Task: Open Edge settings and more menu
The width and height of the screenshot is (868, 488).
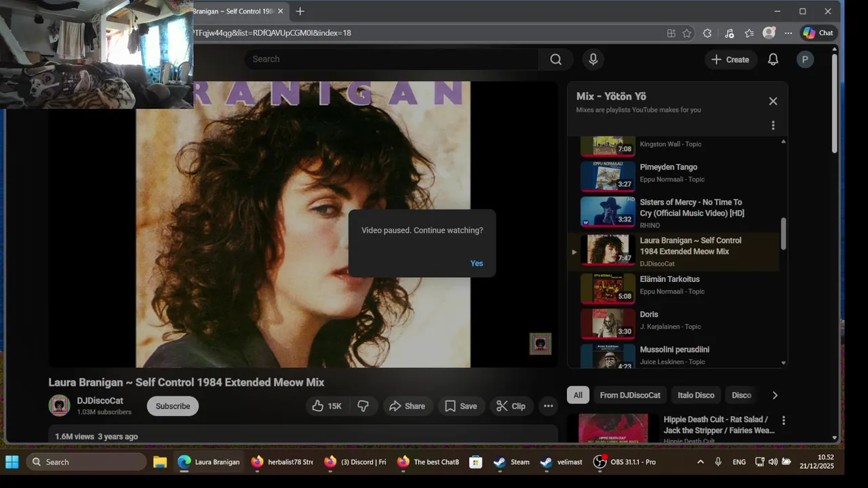Action: (788, 33)
